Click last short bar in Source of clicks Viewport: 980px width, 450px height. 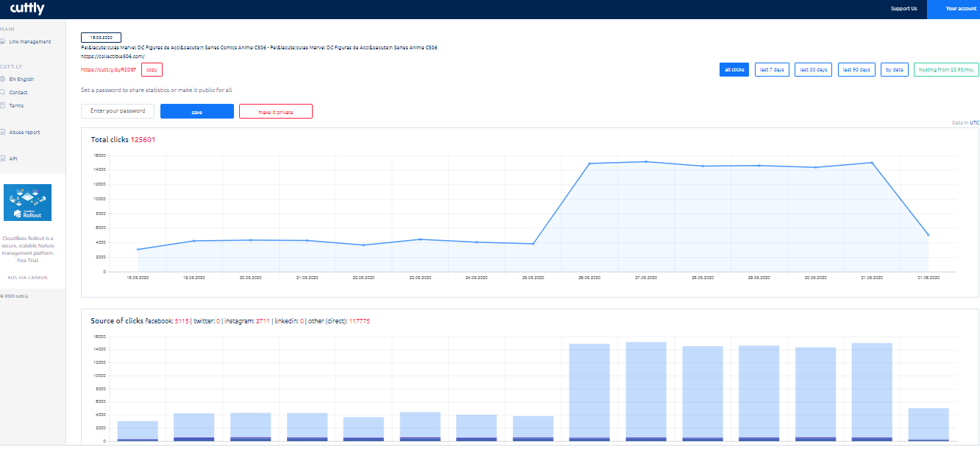pos(928,424)
